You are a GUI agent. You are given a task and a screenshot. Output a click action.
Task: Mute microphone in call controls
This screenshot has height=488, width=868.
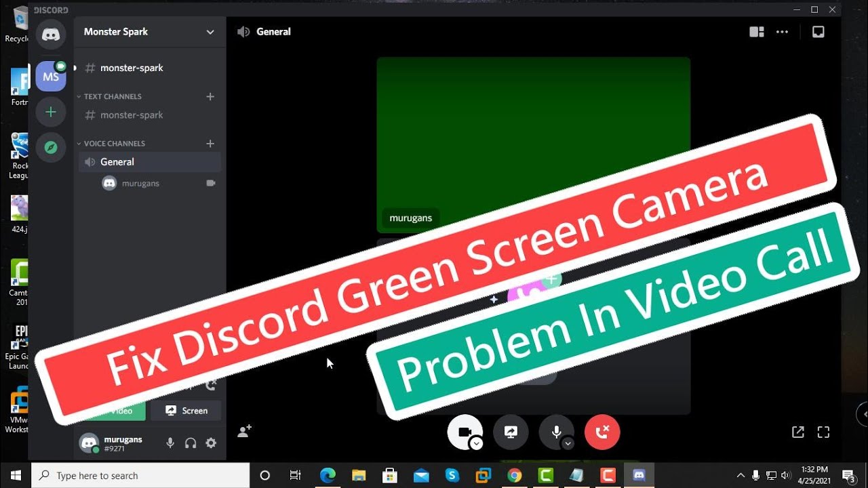(556, 432)
